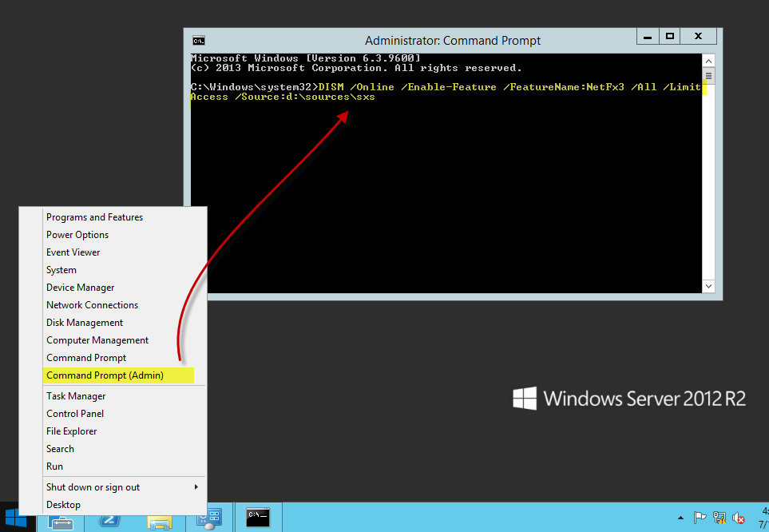This screenshot has height=532, width=769.
Task: Expand Shut down or sign out submenu
Action: 123,487
